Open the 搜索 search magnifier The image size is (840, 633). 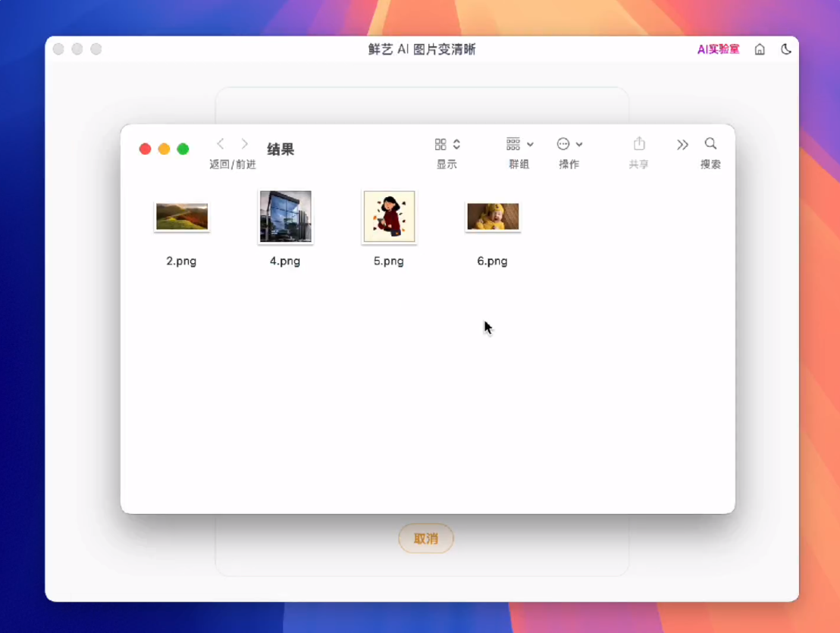pyautogui.click(x=710, y=143)
